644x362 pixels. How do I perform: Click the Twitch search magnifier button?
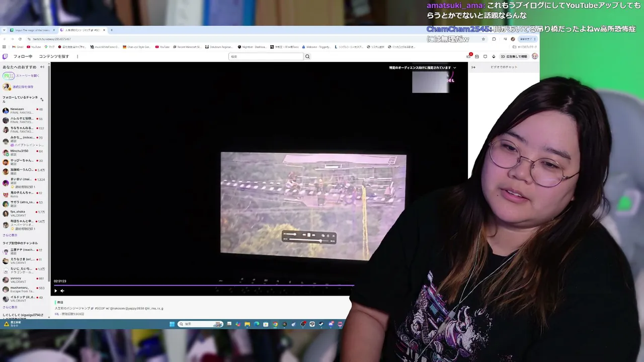[x=307, y=56]
